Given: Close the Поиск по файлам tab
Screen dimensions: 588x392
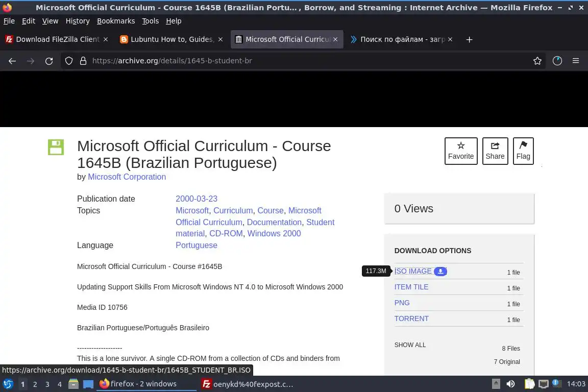Looking at the screenshot, I should (450, 39).
